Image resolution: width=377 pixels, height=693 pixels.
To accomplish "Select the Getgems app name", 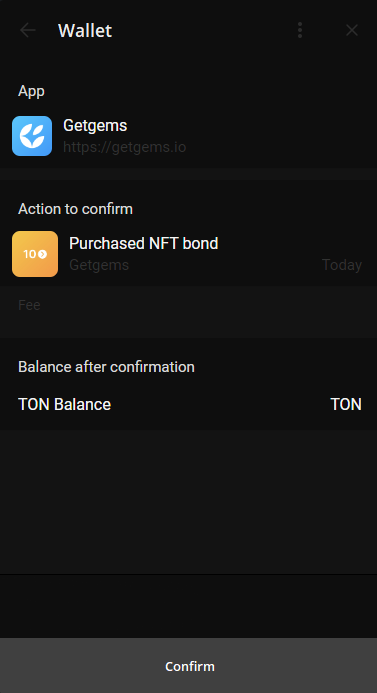I will (x=95, y=126).
